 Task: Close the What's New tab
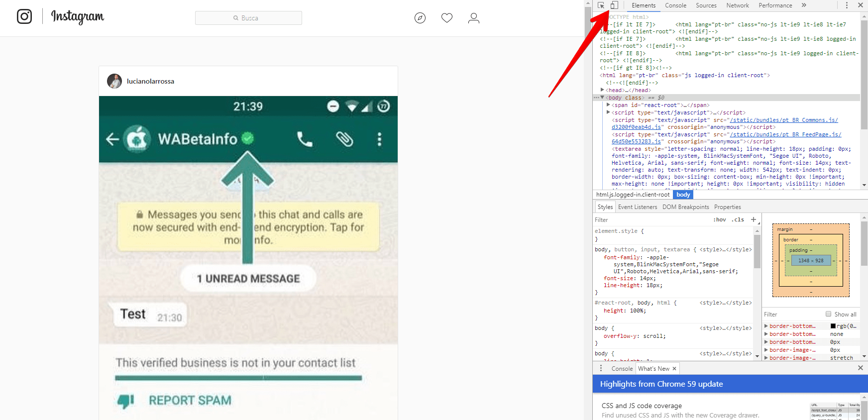click(674, 369)
